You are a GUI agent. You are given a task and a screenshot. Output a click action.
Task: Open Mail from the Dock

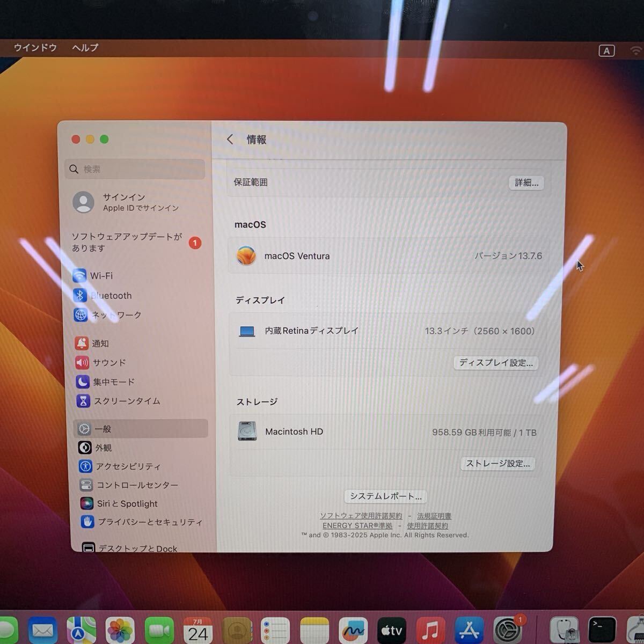(x=43, y=631)
